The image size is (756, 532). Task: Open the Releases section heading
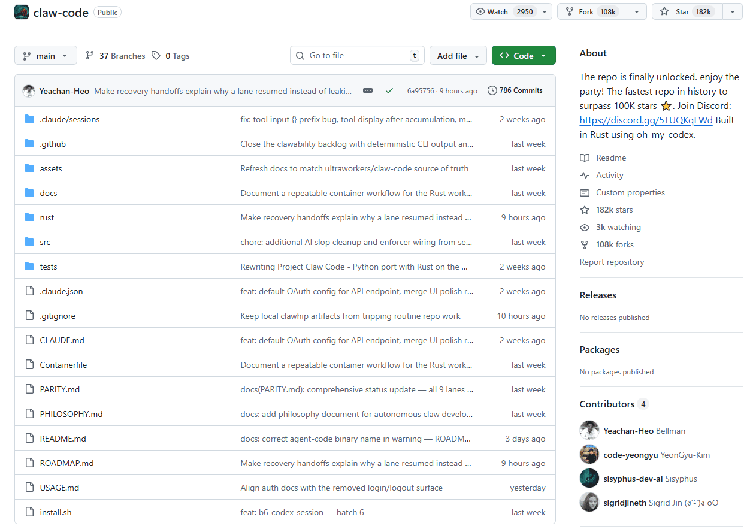[x=598, y=295]
